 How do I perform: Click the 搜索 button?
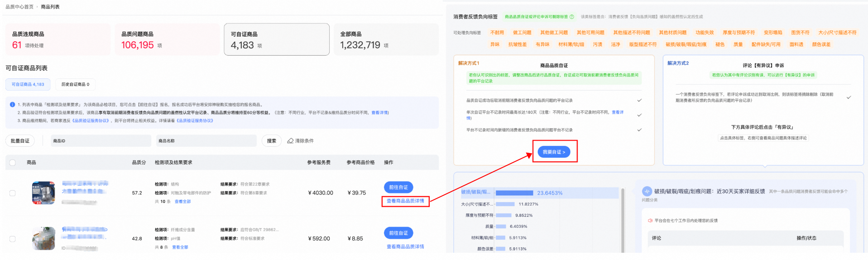[272, 141]
